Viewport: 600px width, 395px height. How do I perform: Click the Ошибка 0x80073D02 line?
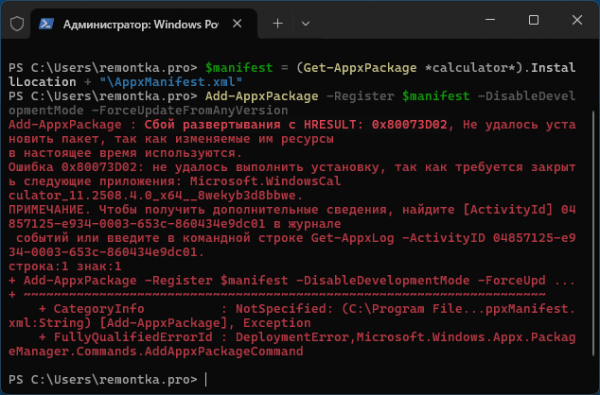292,167
